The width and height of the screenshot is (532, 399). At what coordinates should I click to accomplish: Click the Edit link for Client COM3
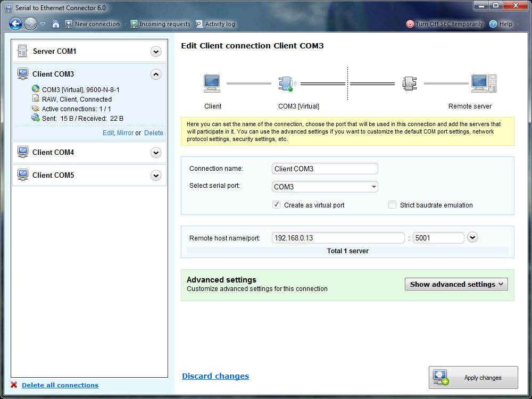point(108,133)
